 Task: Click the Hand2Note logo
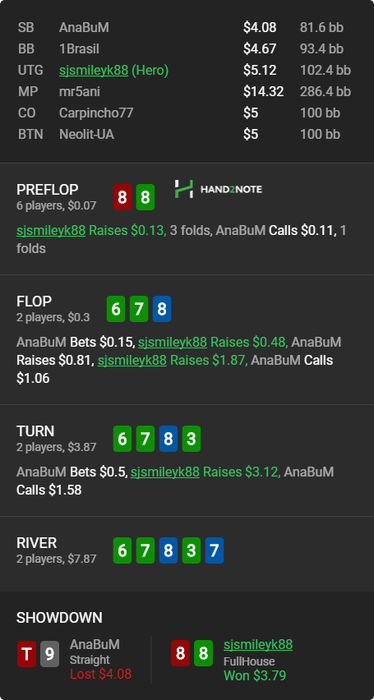tap(218, 189)
